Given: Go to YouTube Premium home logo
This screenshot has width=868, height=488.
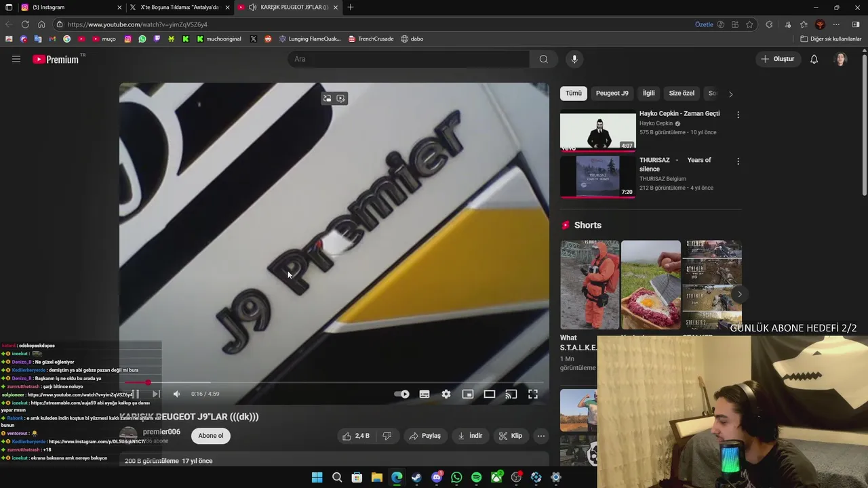Looking at the screenshot, I should tap(56, 59).
